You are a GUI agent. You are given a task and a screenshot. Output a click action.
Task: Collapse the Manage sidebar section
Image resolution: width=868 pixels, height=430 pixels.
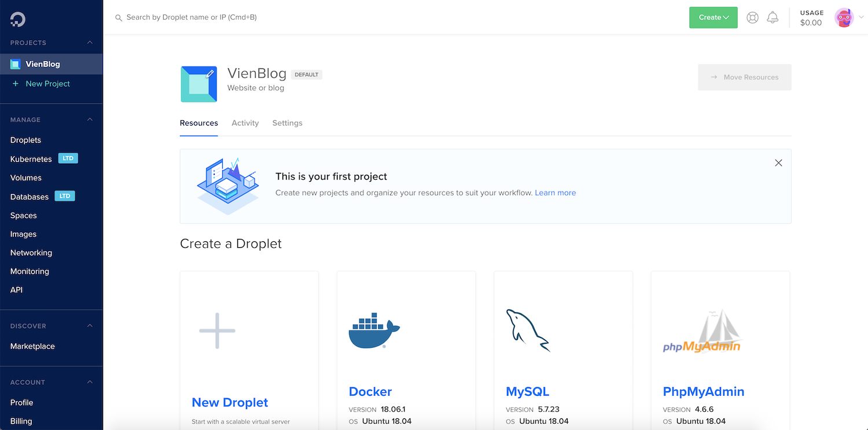tap(90, 120)
